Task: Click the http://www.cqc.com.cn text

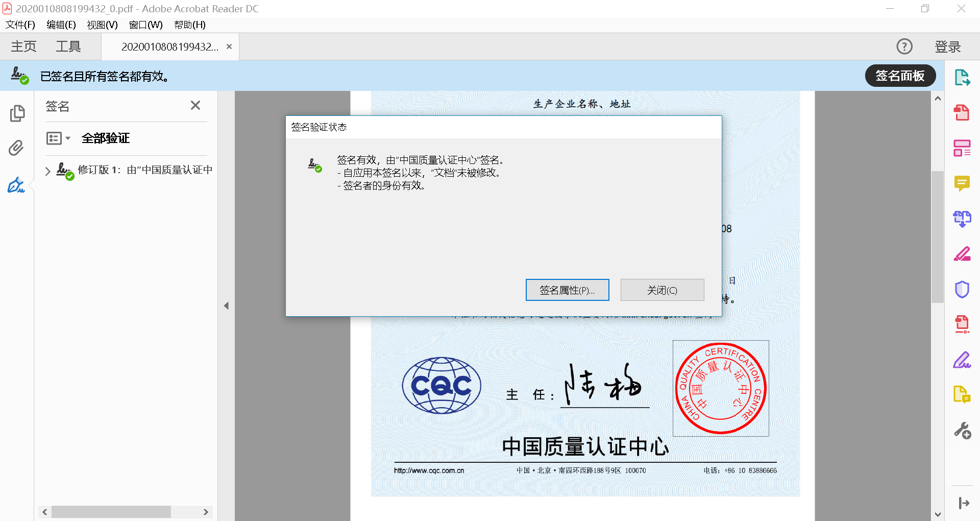Action: [429, 470]
